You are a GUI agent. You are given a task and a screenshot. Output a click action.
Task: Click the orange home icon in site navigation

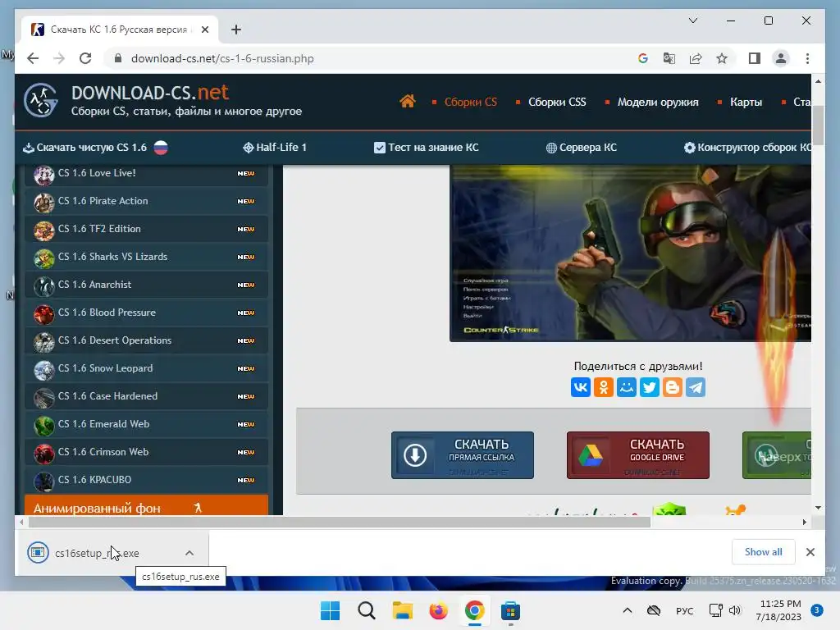pyautogui.click(x=407, y=101)
